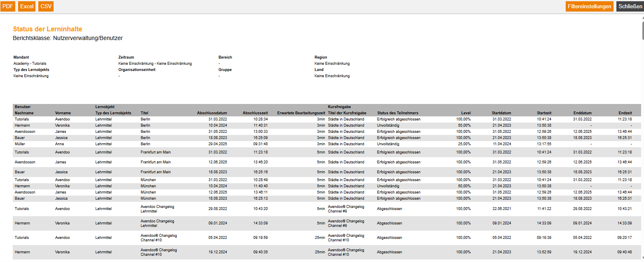
Task: Click the Titel der Kursfreigabe header
Action: 347,113
